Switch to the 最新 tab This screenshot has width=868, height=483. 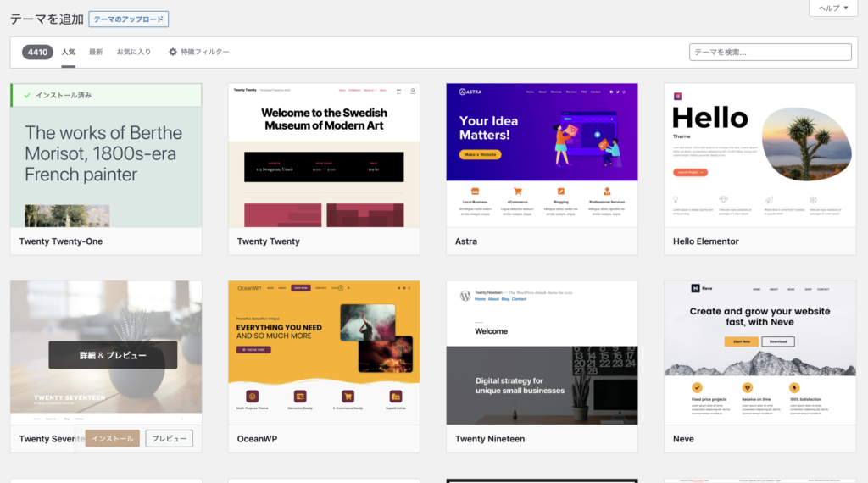(96, 52)
